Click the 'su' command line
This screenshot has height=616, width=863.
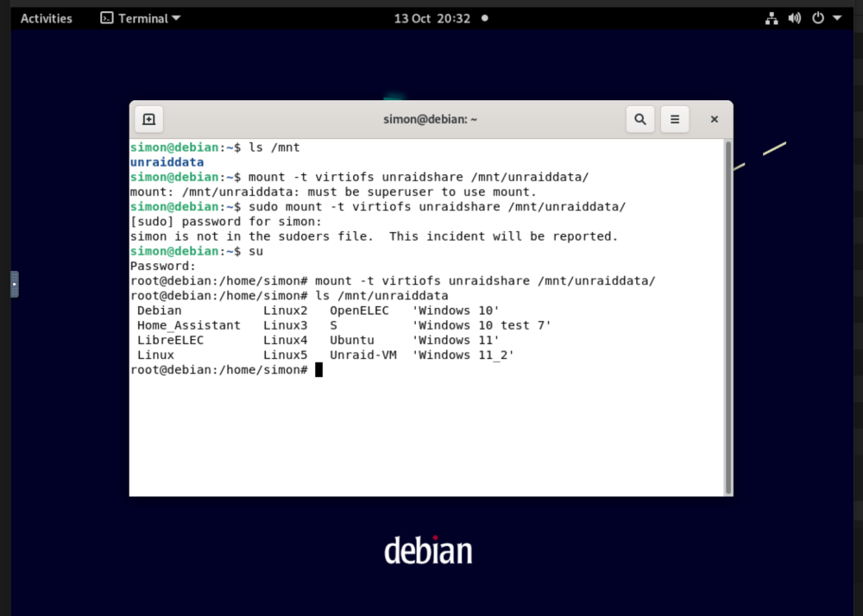point(197,251)
